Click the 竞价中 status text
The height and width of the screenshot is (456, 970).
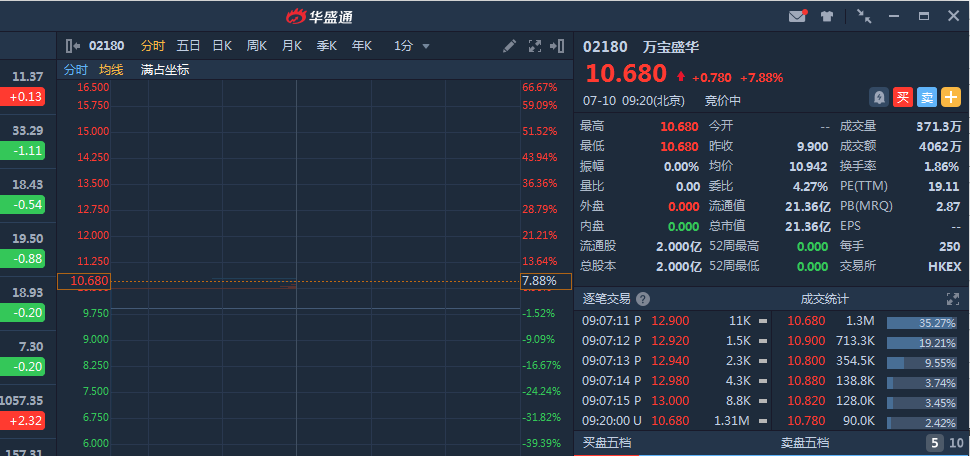point(723,101)
